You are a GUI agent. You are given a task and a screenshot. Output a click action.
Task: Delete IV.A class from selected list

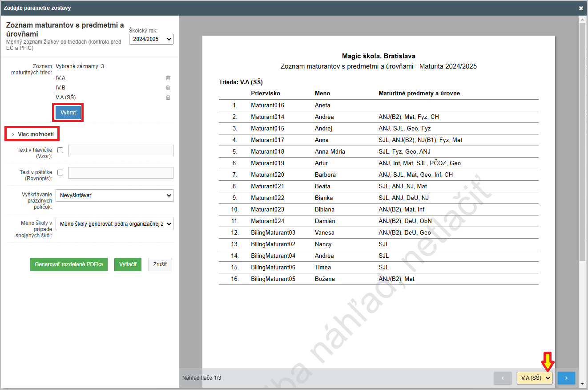(x=168, y=78)
